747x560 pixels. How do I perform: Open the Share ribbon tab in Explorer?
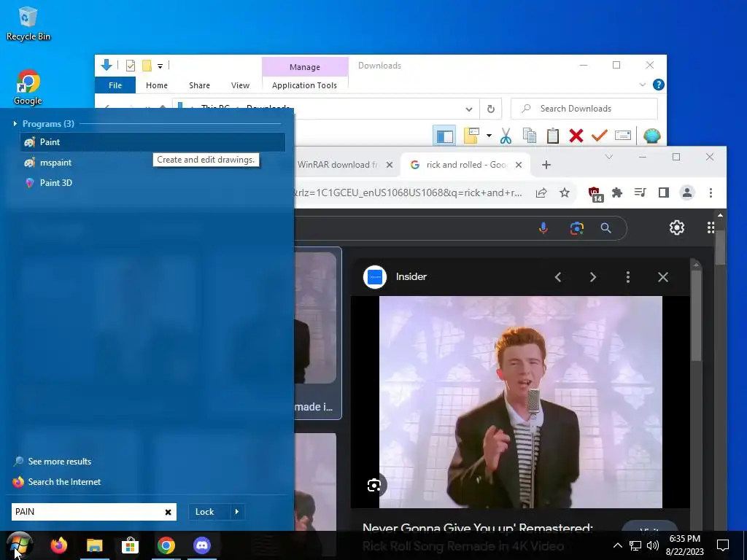click(x=199, y=85)
